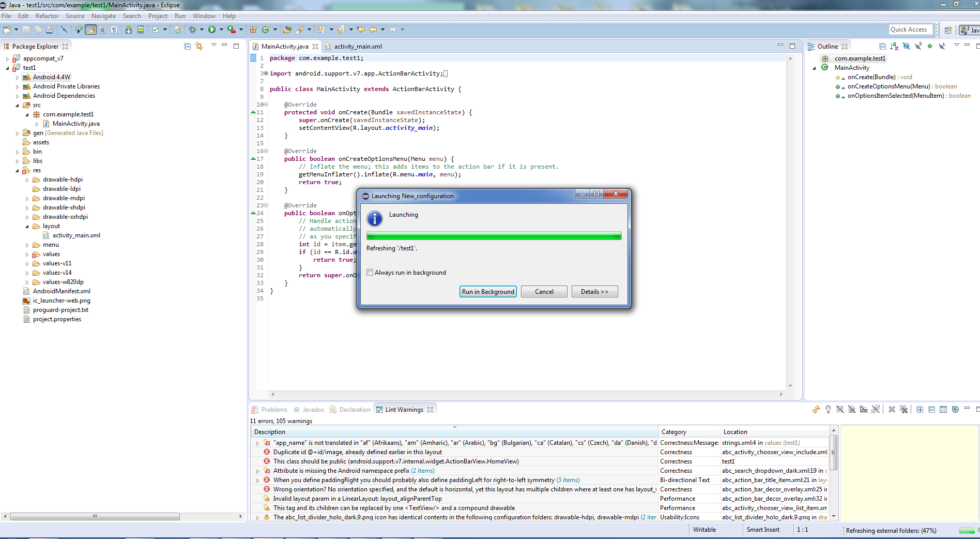
Task: Check Always run in background checkbox
Action: [x=370, y=273]
